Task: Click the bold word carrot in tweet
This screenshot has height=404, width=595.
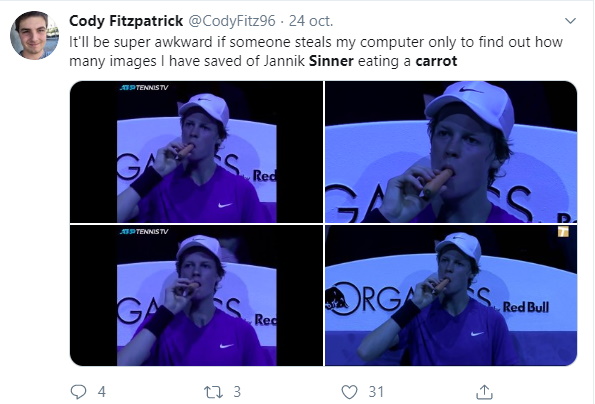Action: (436, 61)
